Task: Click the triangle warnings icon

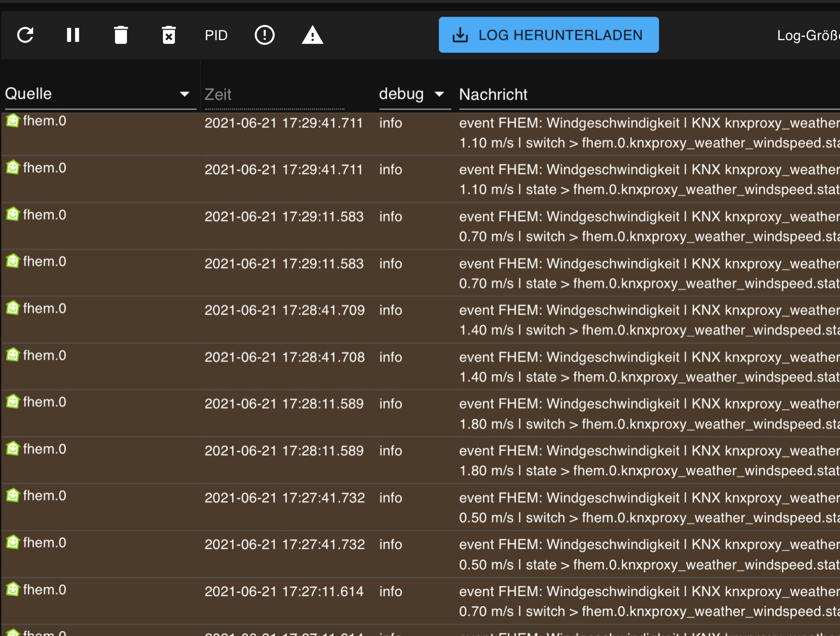Action: [312, 35]
